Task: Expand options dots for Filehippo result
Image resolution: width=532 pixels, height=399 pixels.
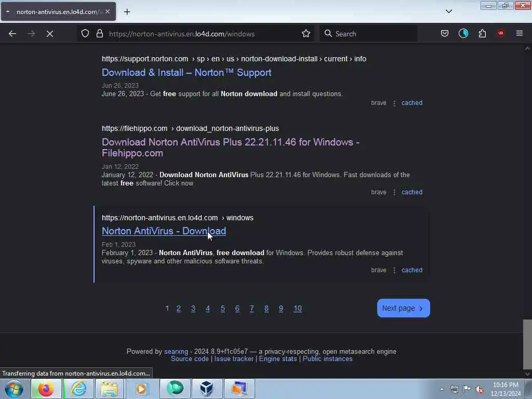Action: point(394,192)
